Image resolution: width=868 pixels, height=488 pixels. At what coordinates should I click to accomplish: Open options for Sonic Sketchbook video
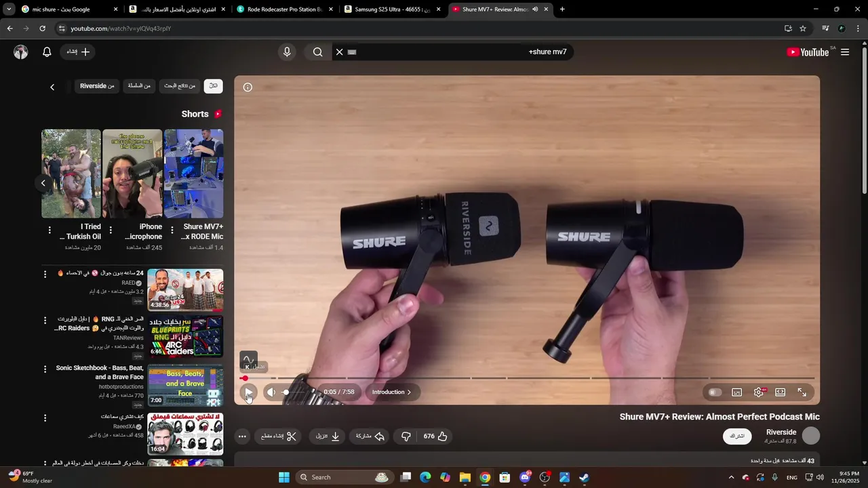[45, 369]
